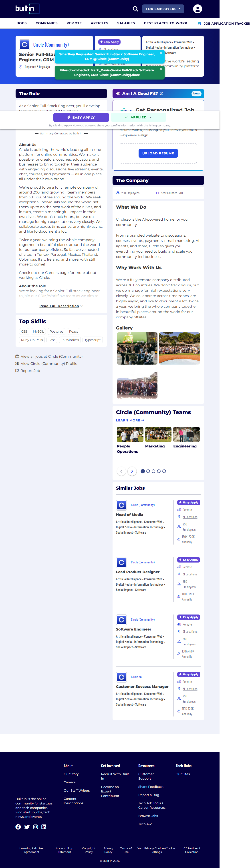
Task: Select the last carousel dot in Teams
Action: coord(164,471)
